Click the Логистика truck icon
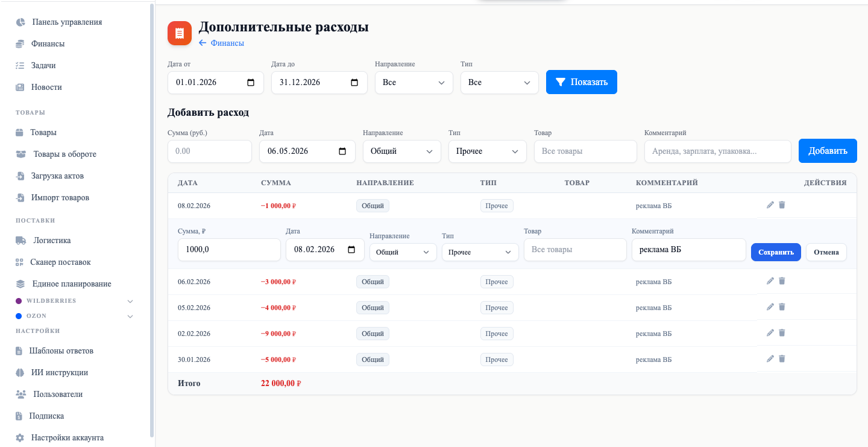This screenshot has height=447, width=868. (21, 241)
